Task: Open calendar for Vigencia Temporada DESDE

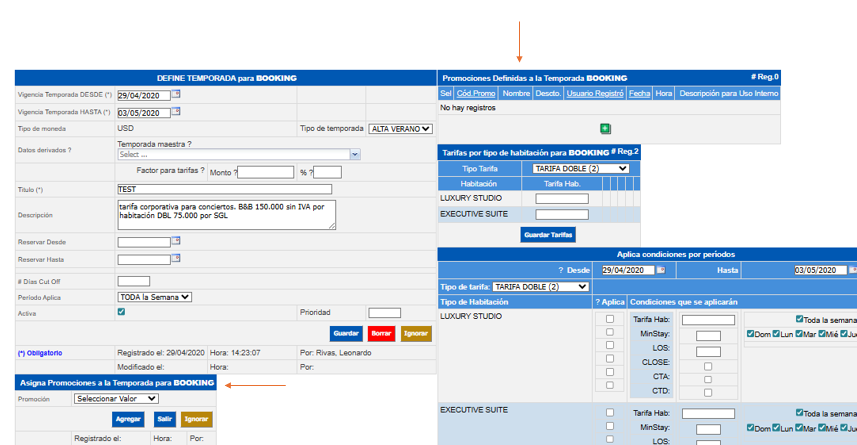Action: coord(176,94)
